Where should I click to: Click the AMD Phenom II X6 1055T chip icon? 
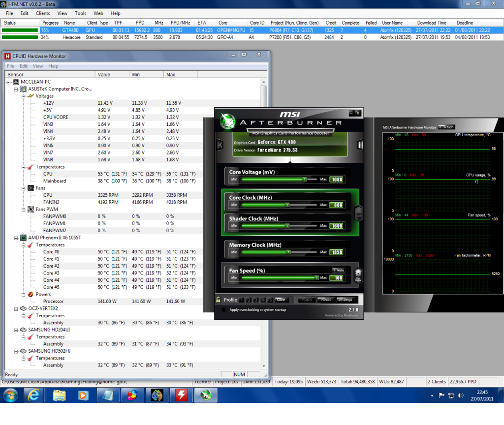pos(23,238)
